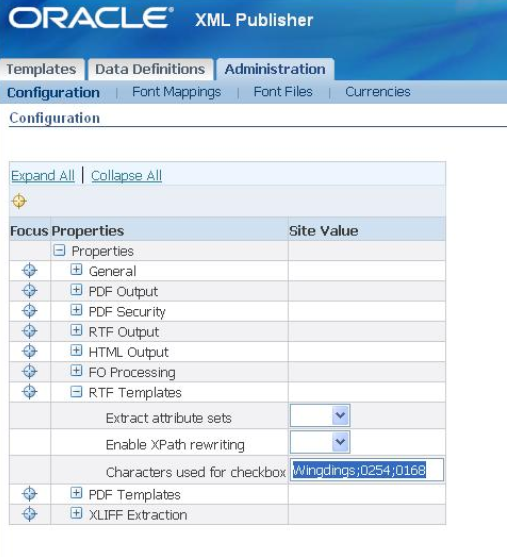Screen dimensions: 507x557
Task: Click the Extract attribute sets label
Action: pyautogui.click(x=169, y=418)
